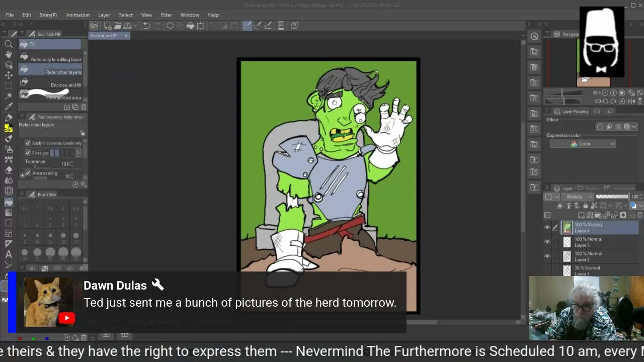Select the Figure rectangle tool
This screenshot has width=644, height=362.
(9, 223)
